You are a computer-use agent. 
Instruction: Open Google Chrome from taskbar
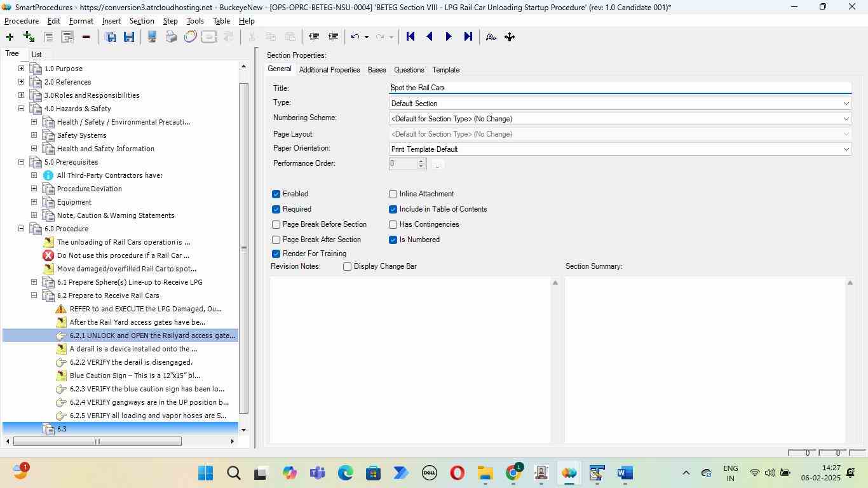click(x=513, y=473)
